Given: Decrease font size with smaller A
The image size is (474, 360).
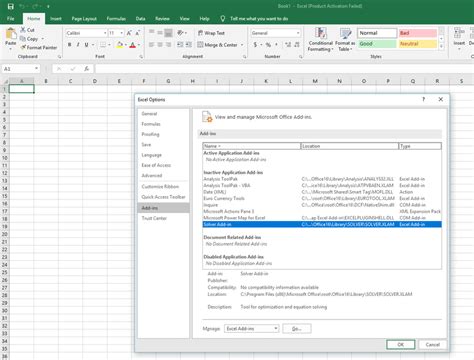Looking at the screenshot, I should 137,33.
